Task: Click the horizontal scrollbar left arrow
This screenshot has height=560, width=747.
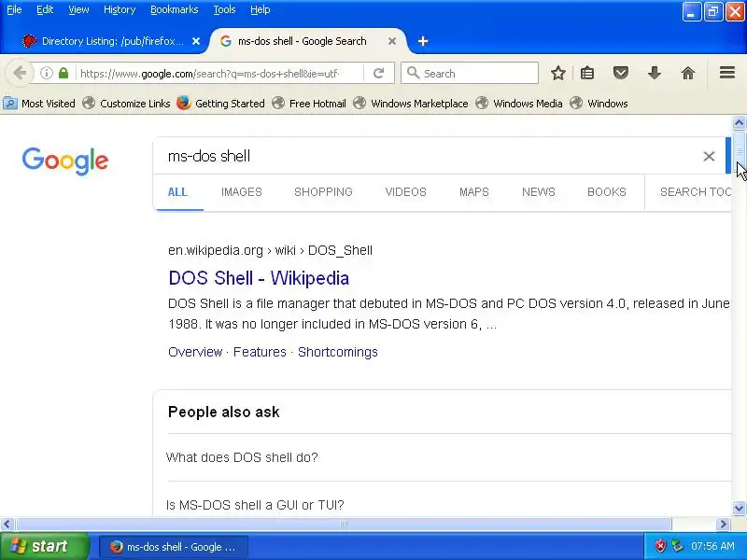Action: [x=7, y=525]
